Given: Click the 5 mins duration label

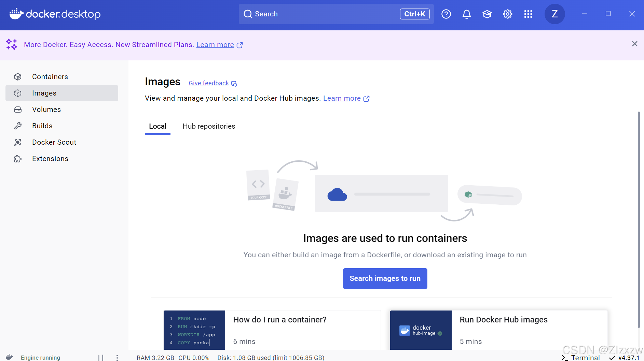Looking at the screenshot, I should click(x=471, y=342).
